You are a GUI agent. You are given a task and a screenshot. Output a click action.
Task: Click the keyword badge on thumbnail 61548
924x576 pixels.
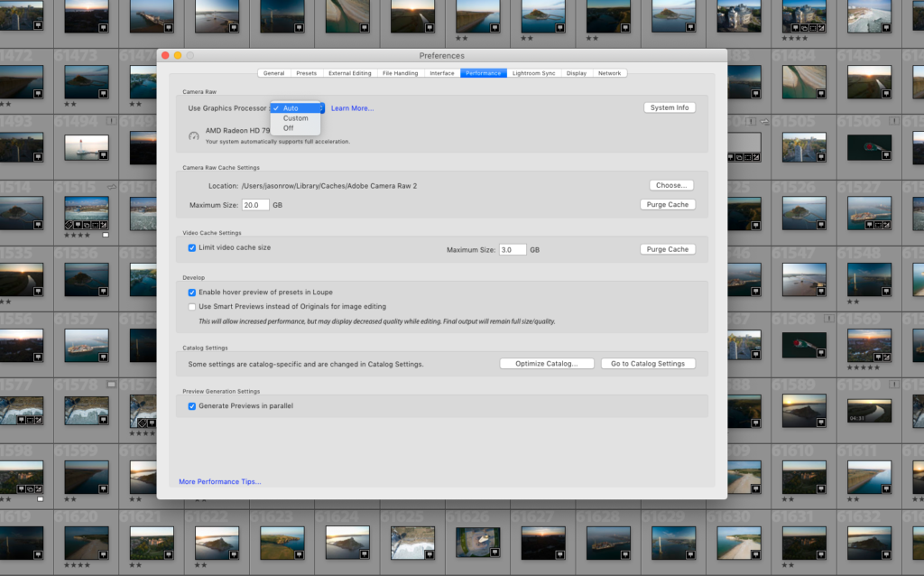pos(886,291)
